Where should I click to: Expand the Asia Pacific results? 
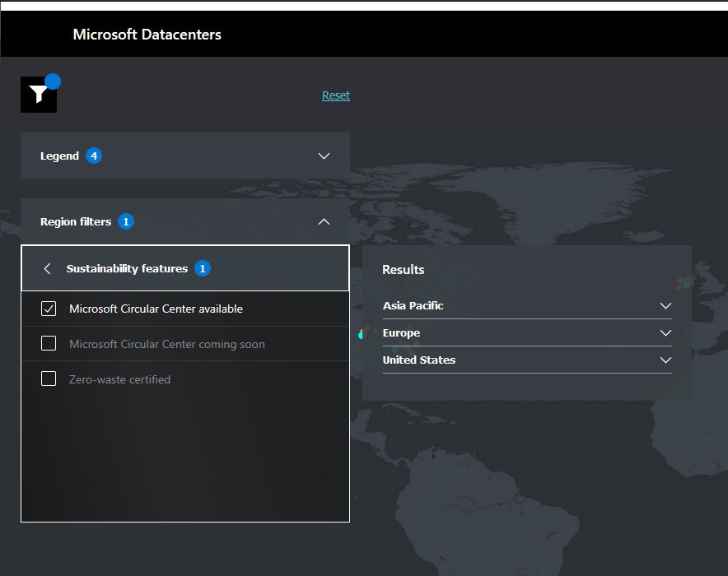(665, 305)
